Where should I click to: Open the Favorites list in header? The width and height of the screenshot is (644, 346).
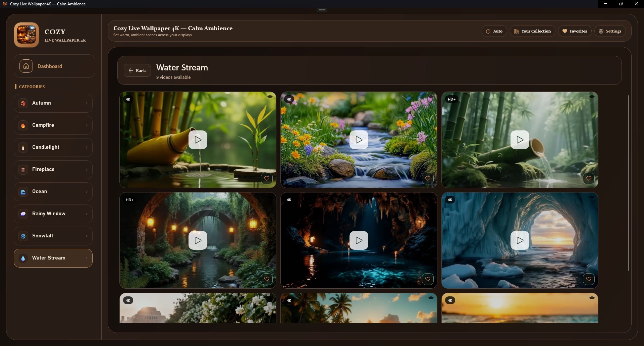575,31
